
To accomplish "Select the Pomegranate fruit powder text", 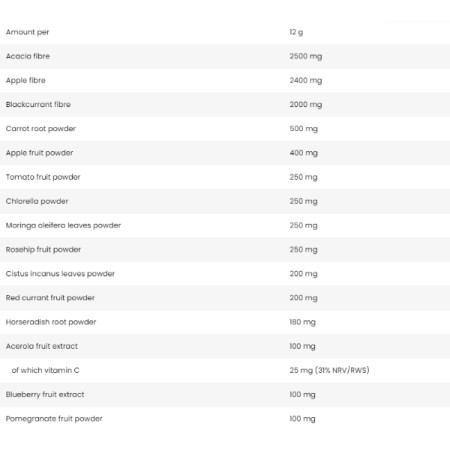I will [x=54, y=419].
